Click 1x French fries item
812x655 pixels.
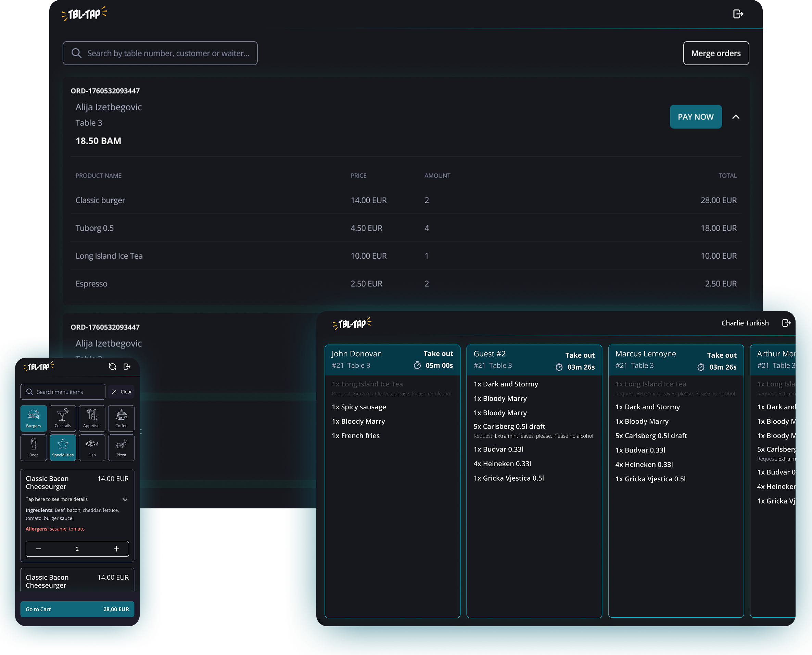(355, 436)
